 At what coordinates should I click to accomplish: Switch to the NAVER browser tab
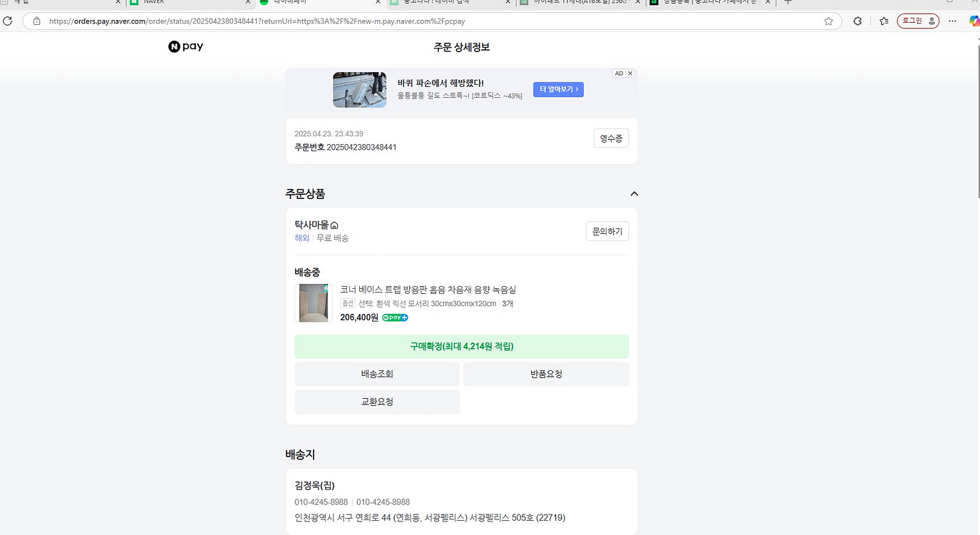[189, 2]
